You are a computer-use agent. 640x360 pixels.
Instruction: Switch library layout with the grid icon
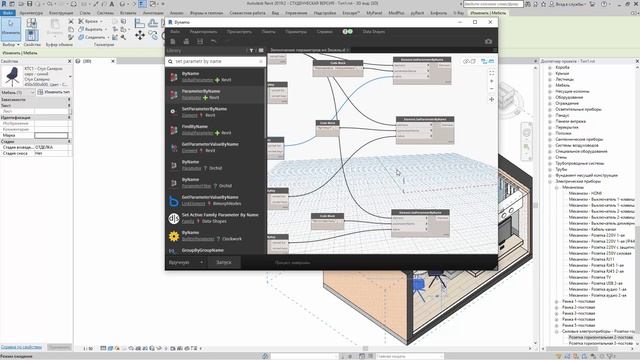coord(261,50)
